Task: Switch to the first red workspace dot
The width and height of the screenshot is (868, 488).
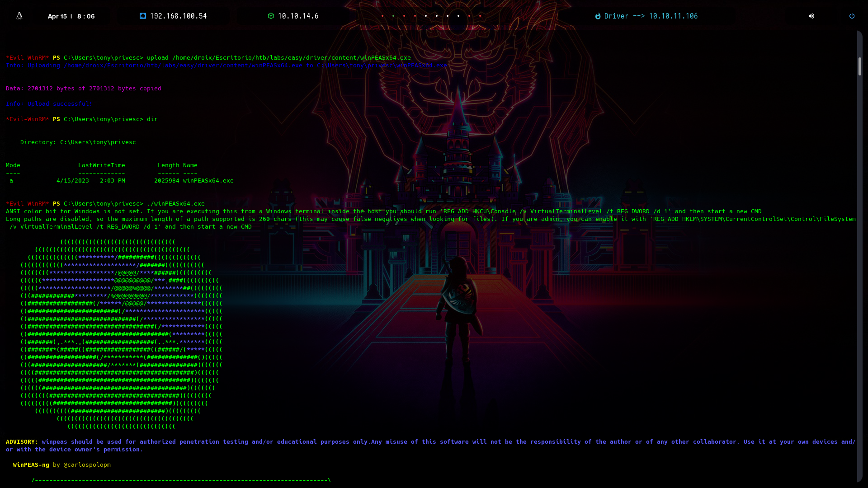Action: (382, 16)
